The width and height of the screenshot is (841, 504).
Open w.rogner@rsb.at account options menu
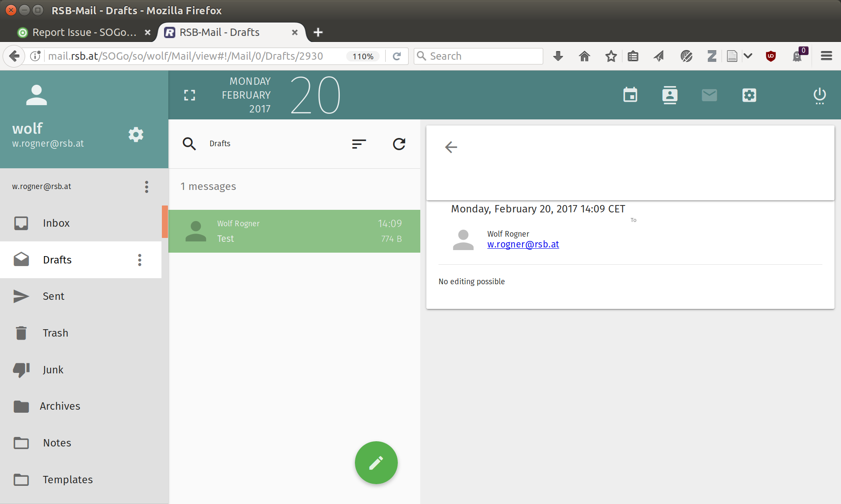point(146,186)
